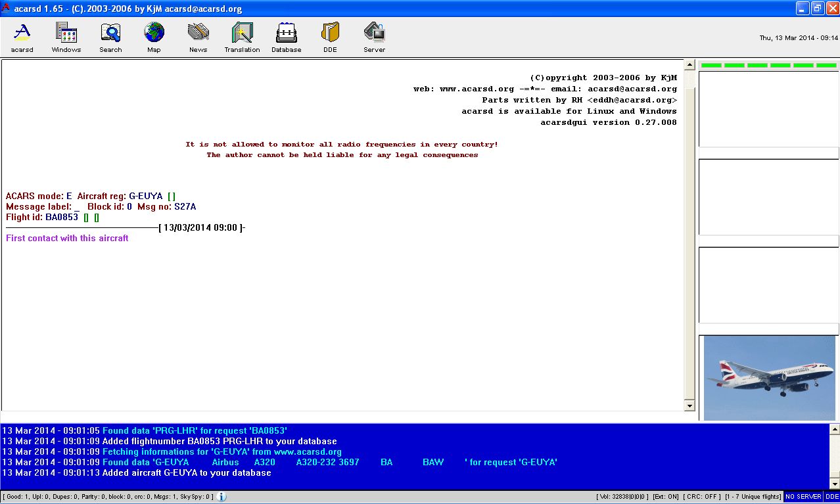The image size is (840, 504).
Task: Click the 'Added aircraft G-EUYA' log line
Action: [137, 472]
